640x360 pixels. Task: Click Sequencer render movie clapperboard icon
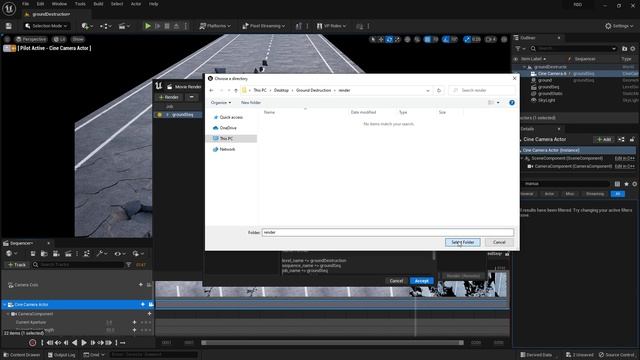68,253
